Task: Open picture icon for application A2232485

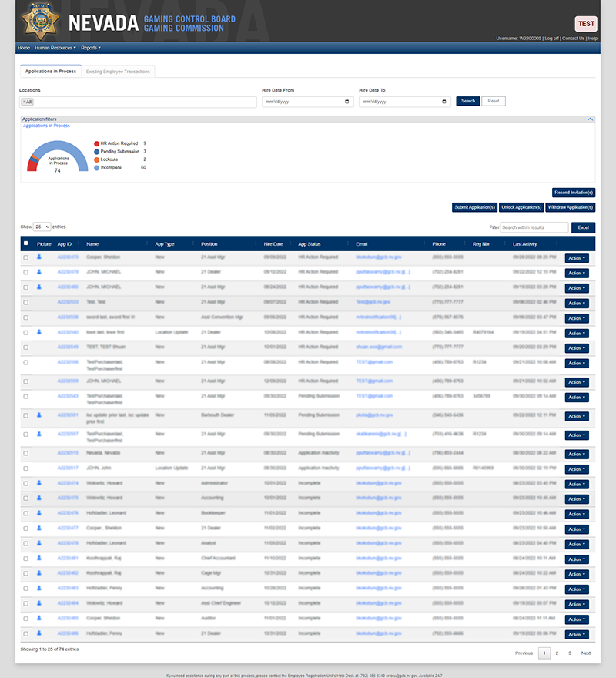Action: (39, 619)
